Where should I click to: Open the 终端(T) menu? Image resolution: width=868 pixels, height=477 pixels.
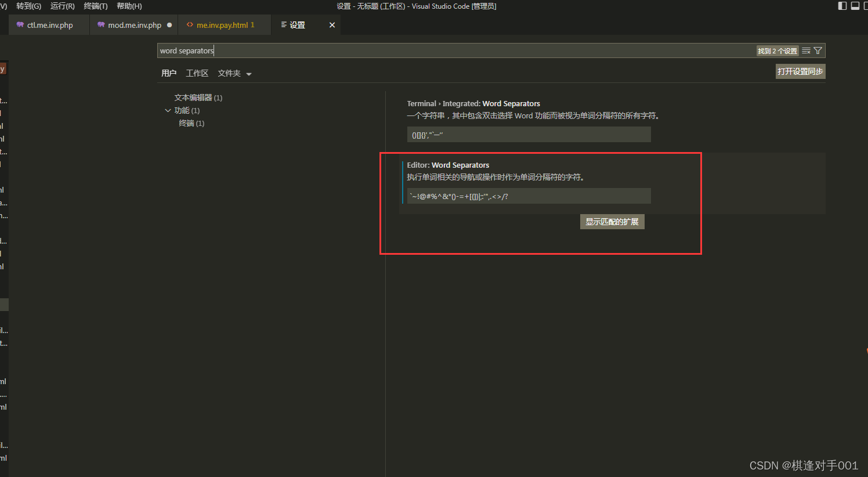(96, 6)
